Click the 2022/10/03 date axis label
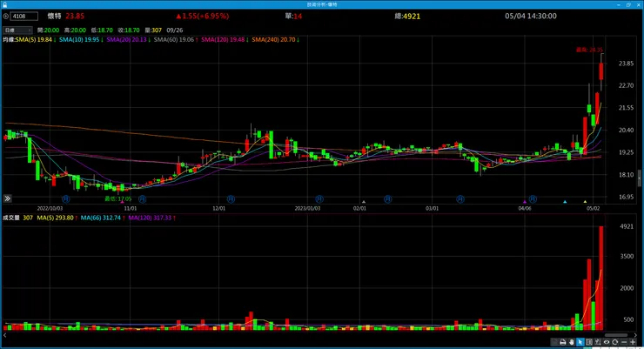The height and width of the screenshot is (349, 644). tap(50, 209)
